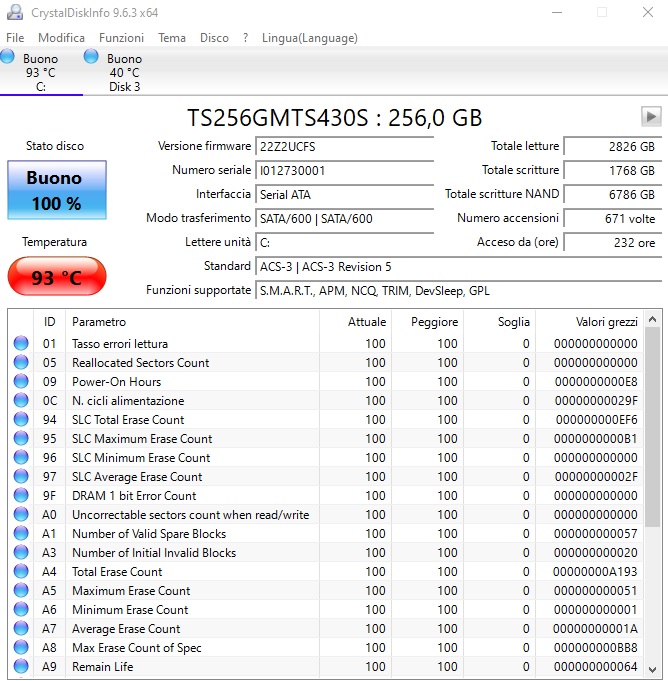Select the Disk 3 status orb at 40 °C
The image size is (668, 681).
[91, 56]
